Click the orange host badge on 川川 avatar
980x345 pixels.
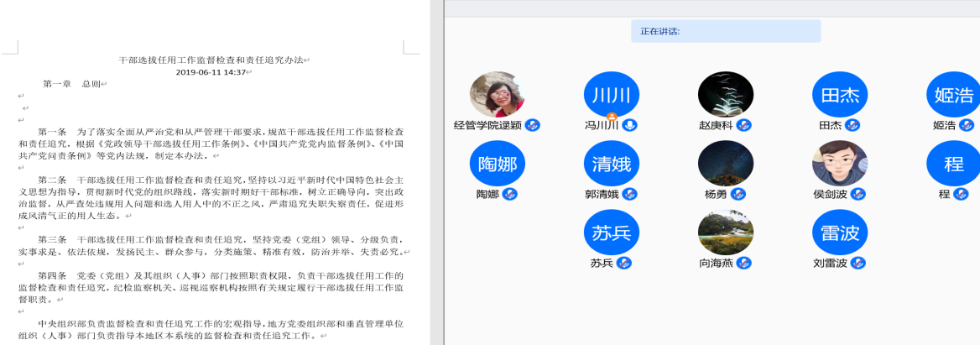click(612, 115)
